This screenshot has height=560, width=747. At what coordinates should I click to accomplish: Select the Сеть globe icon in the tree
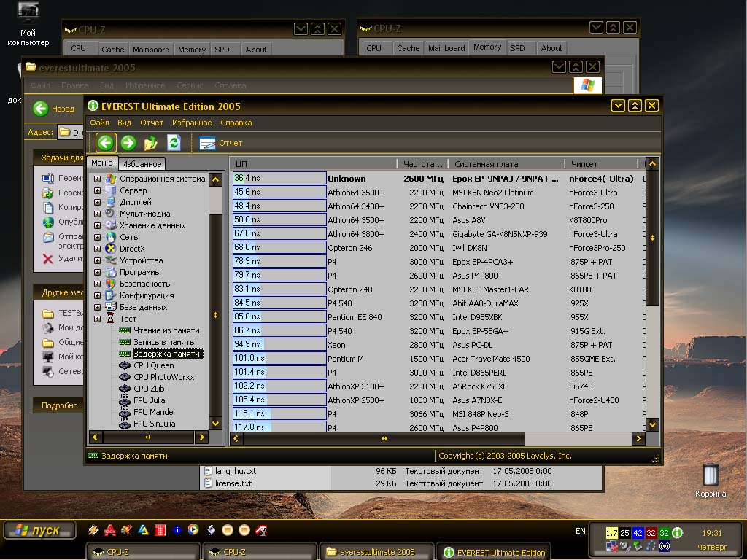tap(111, 237)
